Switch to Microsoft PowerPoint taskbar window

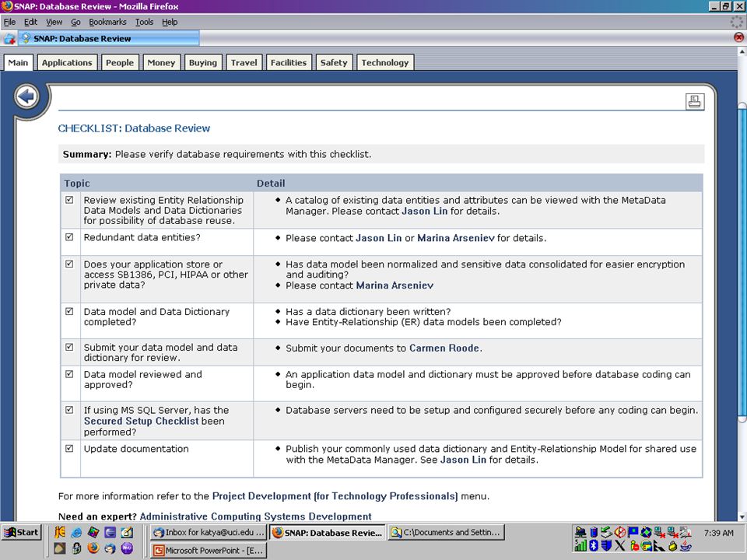click(x=209, y=550)
